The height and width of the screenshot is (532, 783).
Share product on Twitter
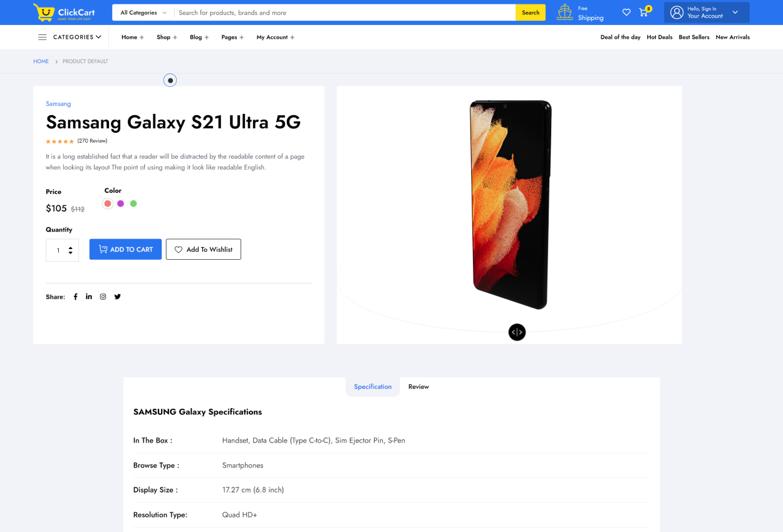(118, 297)
